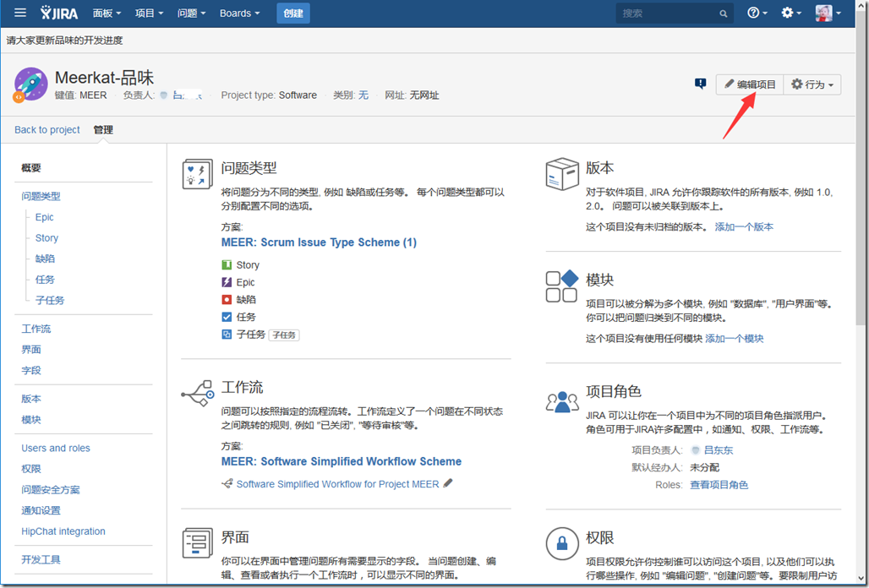Open the 面板 dropdown menu
The width and height of the screenshot is (869, 588).
pyautogui.click(x=107, y=14)
